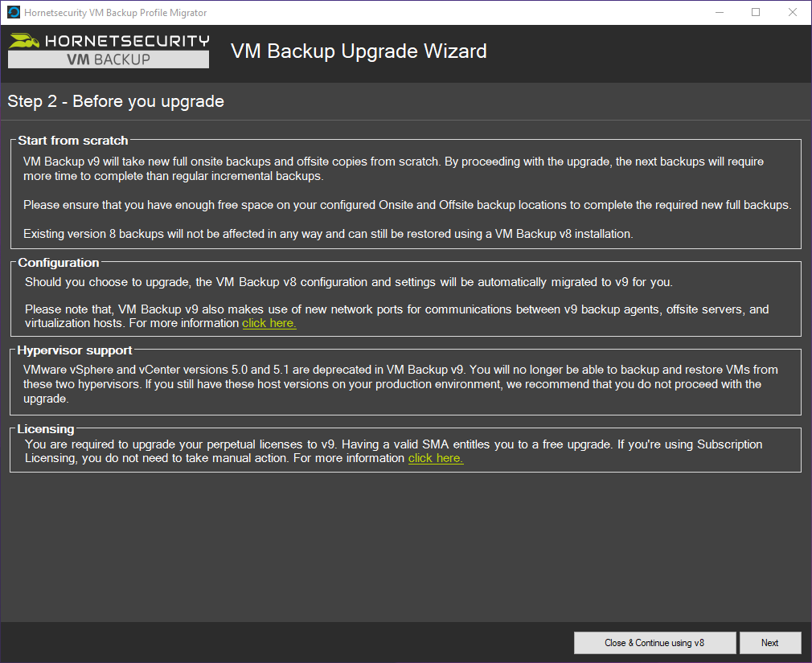Screen dimensions: 812x663
Task: Open the Licensing section's 'click here.' link
Action: click(x=435, y=458)
